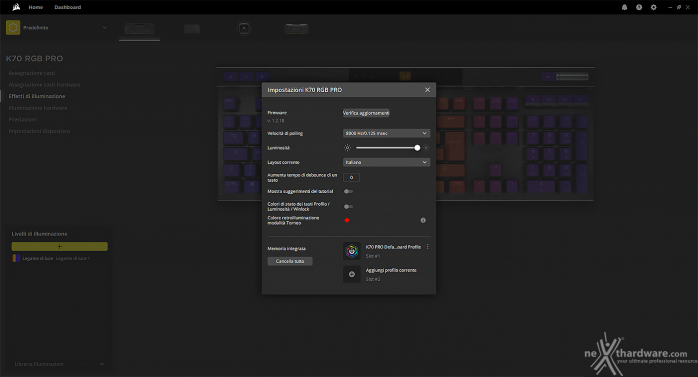This screenshot has width=698, height=377.
Task: Click the firmware version v.1.2.18 text
Action: (276, 121)
